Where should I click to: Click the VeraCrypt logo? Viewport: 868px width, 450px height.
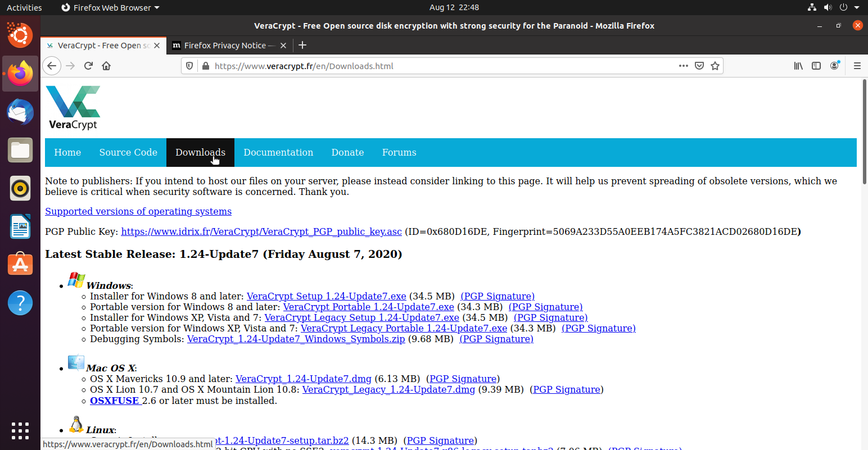(x=73, y=107)
